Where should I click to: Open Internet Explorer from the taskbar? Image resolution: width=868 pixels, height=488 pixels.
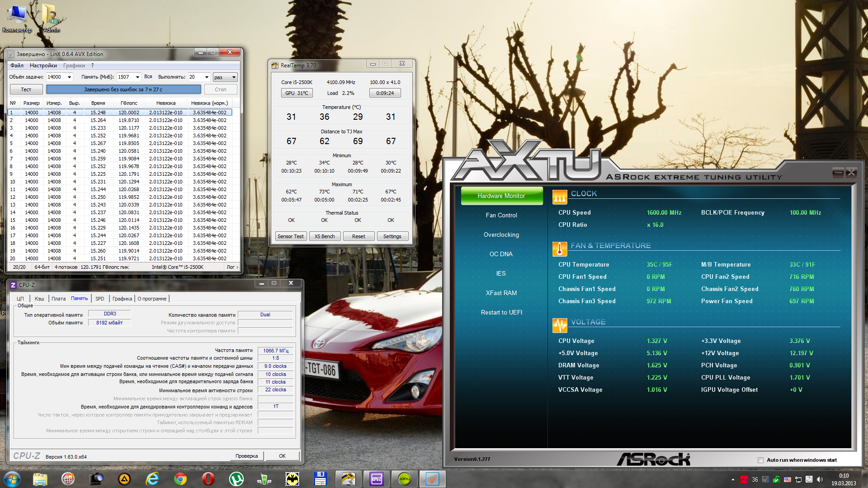tap(152, 479)
